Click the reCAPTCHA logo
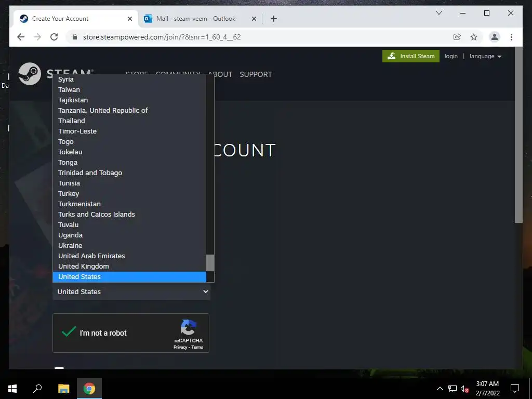This screenshot has width=532, height=399. (188, 327)
